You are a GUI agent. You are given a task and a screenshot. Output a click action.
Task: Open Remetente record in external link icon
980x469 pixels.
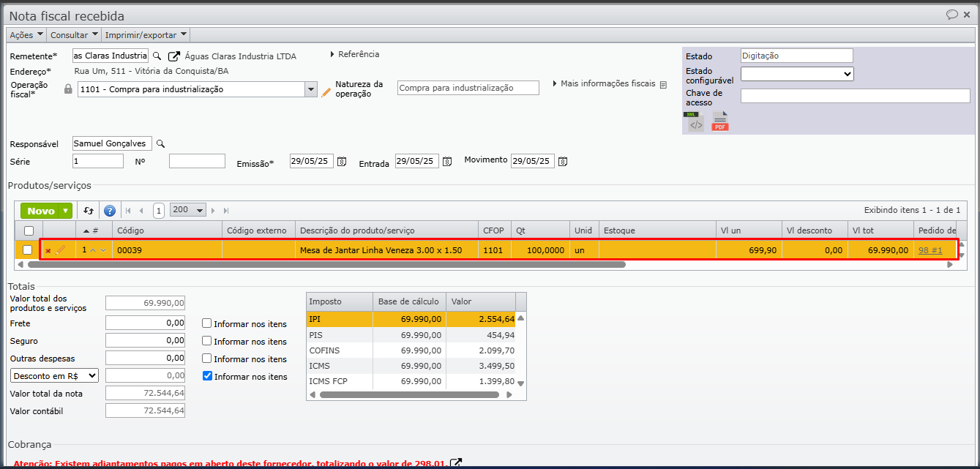173,56
